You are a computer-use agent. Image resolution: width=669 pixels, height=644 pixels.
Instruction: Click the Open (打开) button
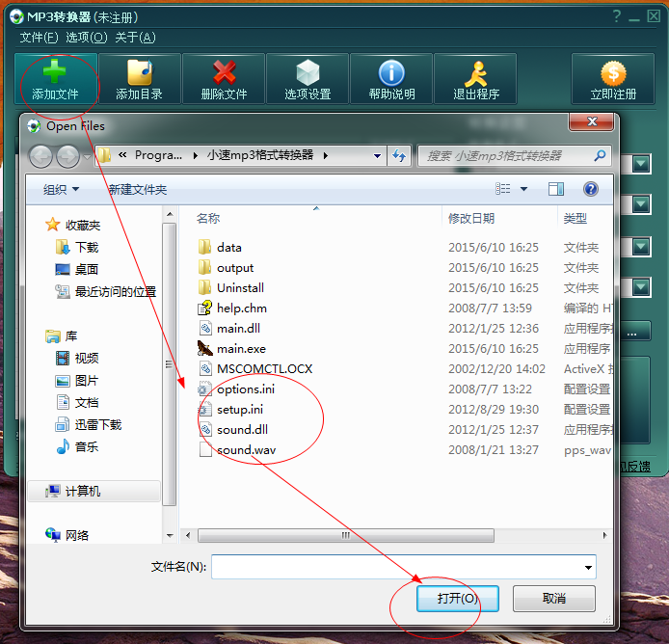(x=457, y=599)
